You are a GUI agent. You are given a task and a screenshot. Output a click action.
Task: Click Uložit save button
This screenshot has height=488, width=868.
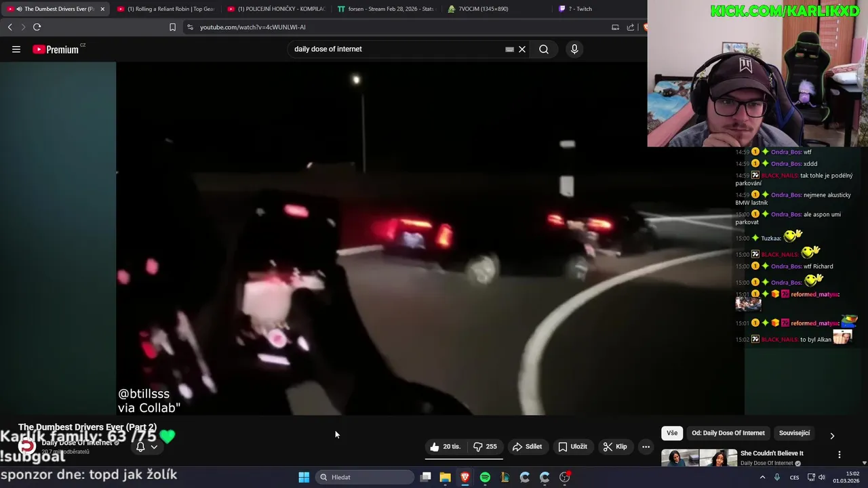pyautogui.click(x=572, y=447)
